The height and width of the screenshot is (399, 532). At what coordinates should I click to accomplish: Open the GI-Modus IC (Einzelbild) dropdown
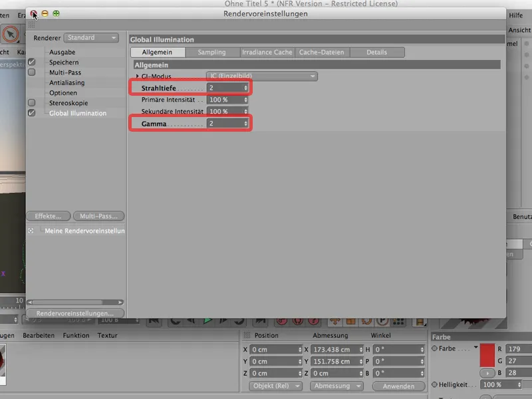pyautogui.click(x=261, y=76)
